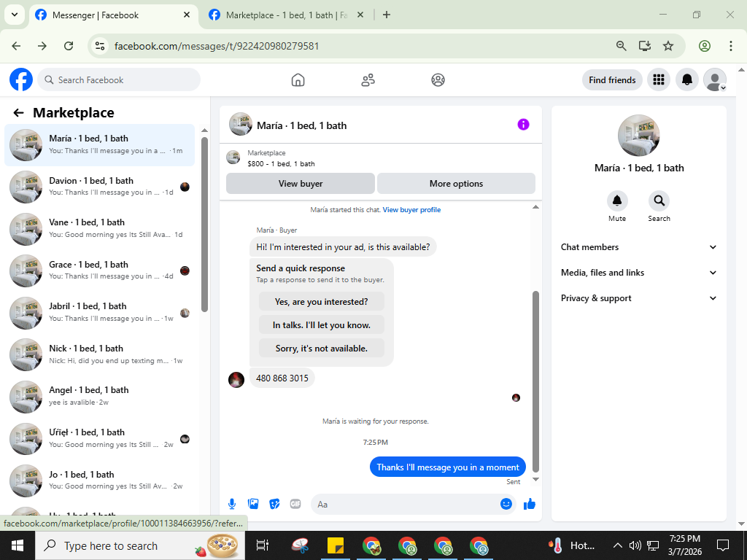Click the install app icon in address bar
The height and width of the screenshot is (560, 747).
(645, 46)
